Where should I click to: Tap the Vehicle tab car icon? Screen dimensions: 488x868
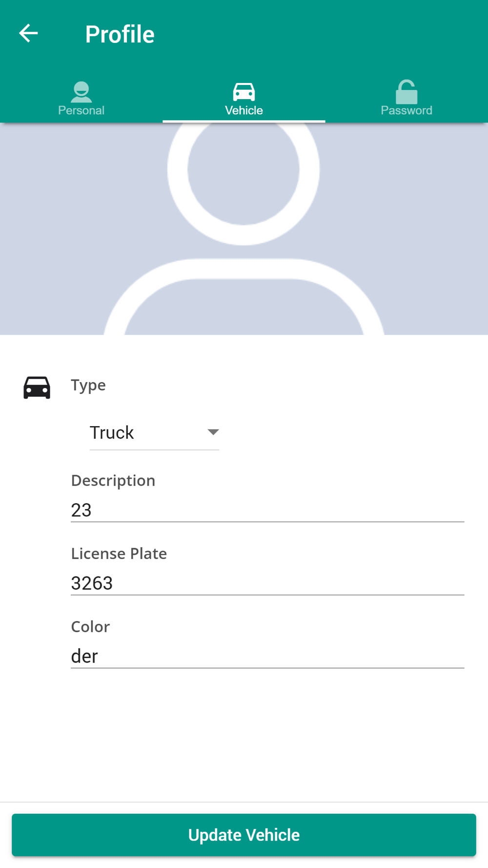(244, 92)
